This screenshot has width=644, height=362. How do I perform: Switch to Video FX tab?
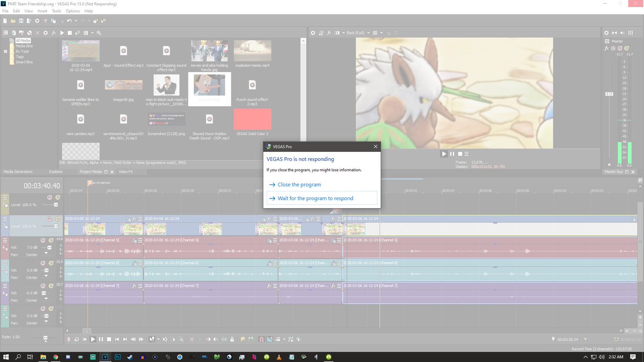(126, 172)
